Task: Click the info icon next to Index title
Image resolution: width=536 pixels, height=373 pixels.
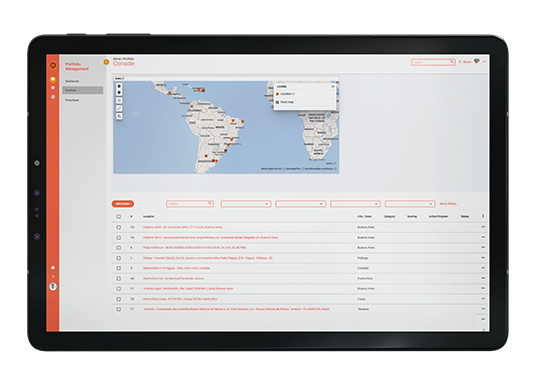Action: (x=123, y=79)
